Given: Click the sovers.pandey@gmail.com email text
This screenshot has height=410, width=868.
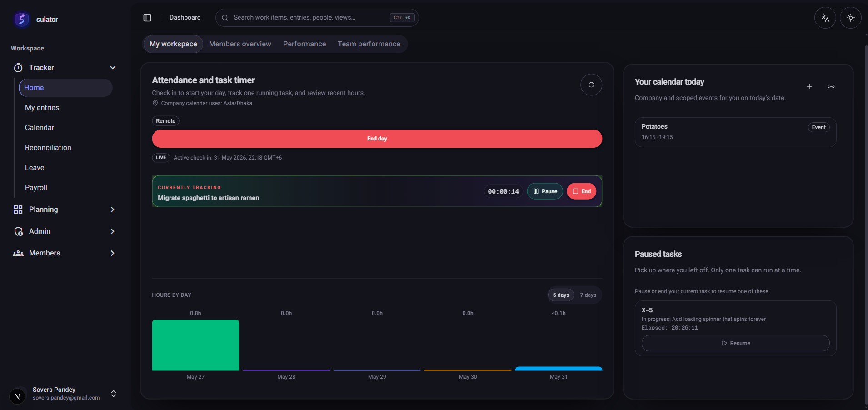Looking at the screenshot, I should pyautogui.click(x=66, y=398).
